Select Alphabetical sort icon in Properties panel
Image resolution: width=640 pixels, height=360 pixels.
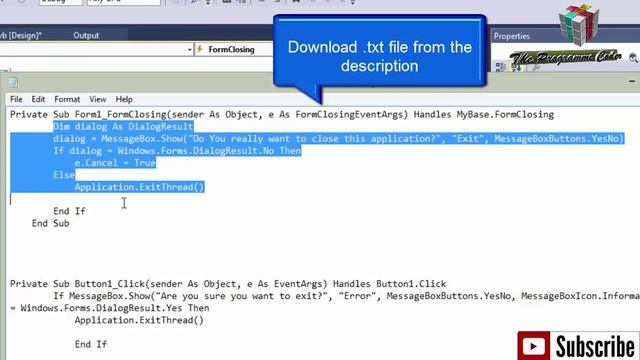tap(516, 67)
